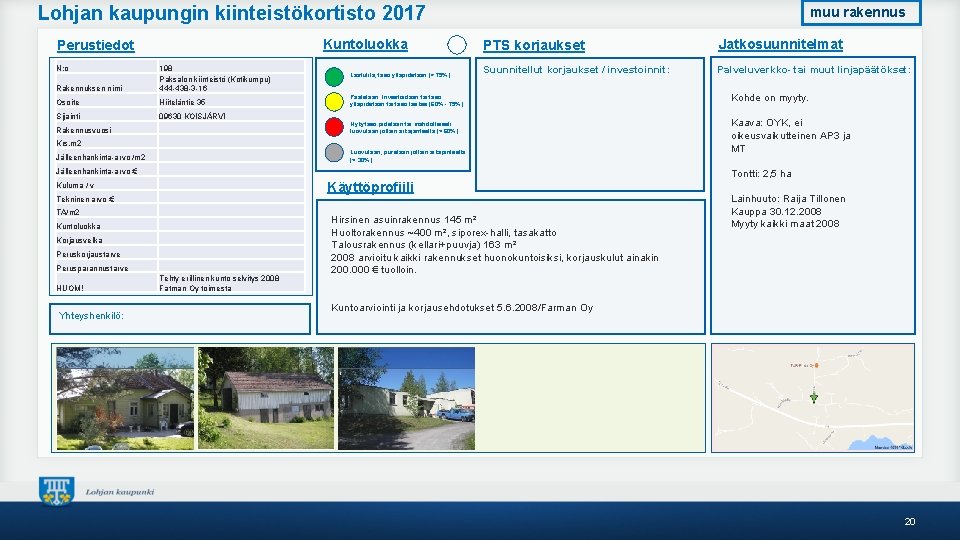
Task: Click the Jälleenhankinta-arvo/m2 row label
Action: click(x=101, y=157)
